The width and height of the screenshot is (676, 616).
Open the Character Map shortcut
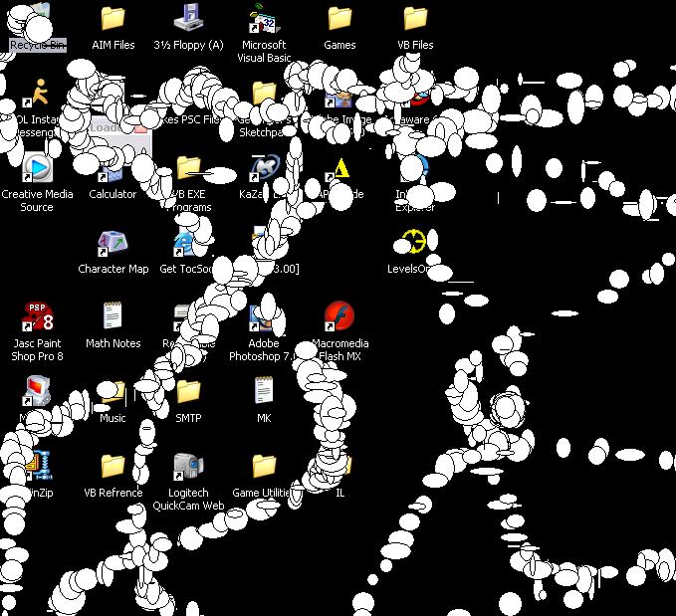tap(113, 243)
